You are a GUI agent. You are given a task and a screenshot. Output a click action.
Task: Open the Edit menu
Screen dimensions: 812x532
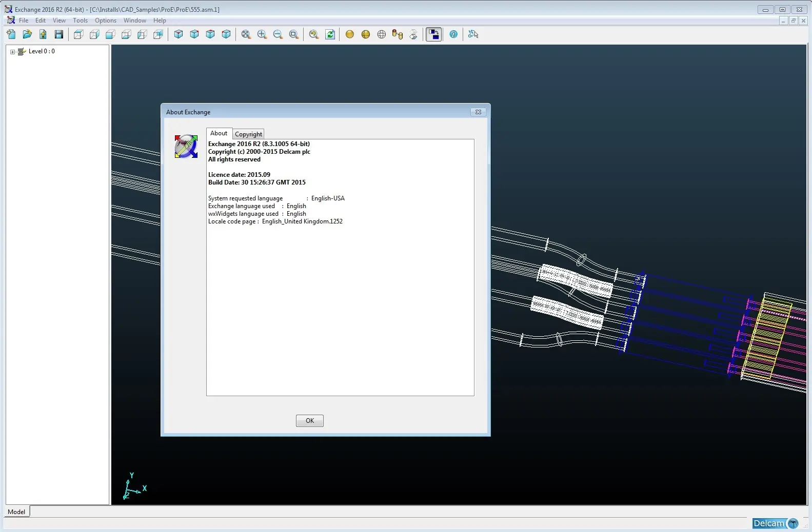coord(41,21)
